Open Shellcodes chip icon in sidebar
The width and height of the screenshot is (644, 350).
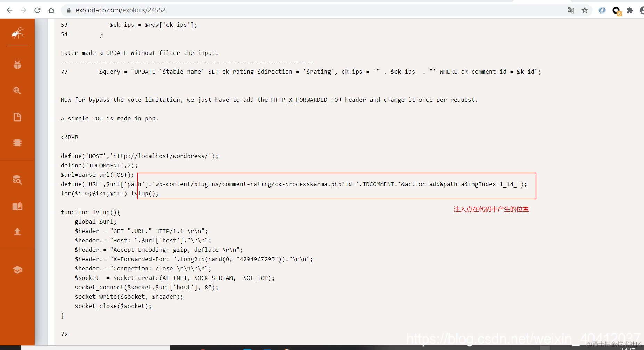click(x=17, y=143)
